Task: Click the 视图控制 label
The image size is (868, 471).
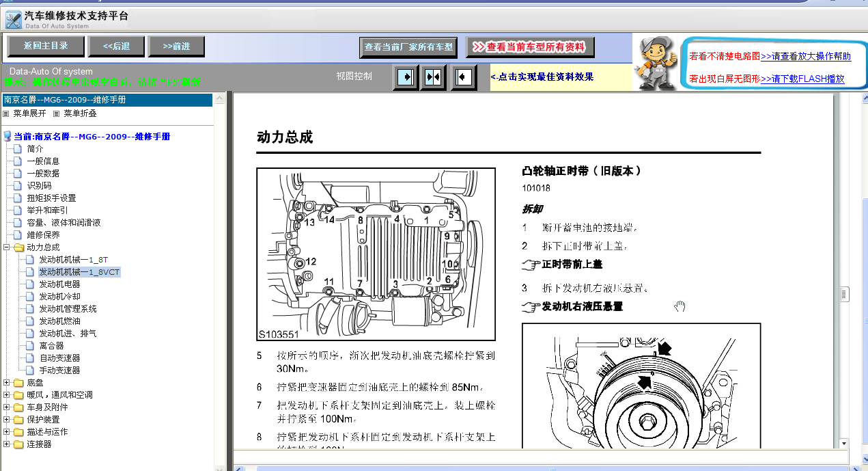Action: (x=354, y=77)
